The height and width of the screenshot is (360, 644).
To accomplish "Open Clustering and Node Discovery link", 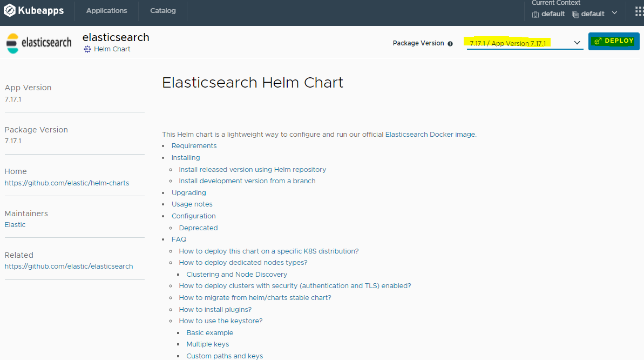I will pos(236,275).
